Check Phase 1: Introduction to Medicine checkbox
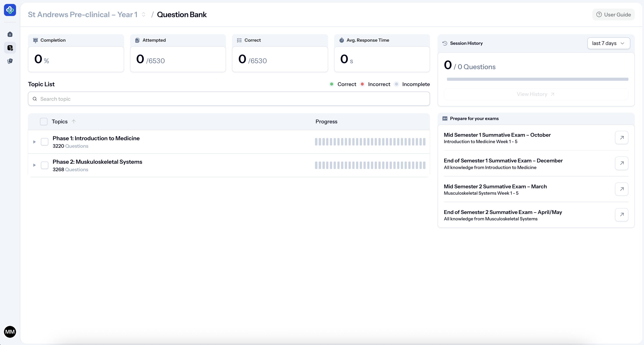The width and height of the screenshot is (644, 345). (x=45, y=142)
